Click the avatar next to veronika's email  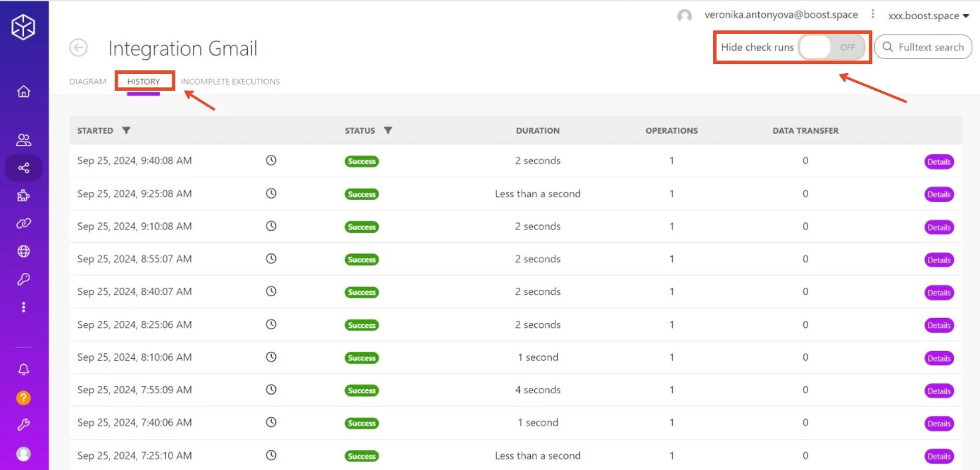coord(684,16)
